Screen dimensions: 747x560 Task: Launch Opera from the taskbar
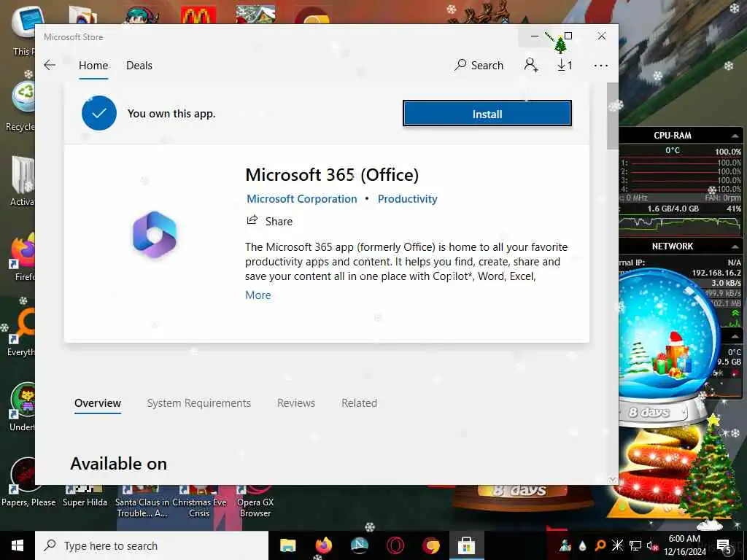click(x=395, y=545)
